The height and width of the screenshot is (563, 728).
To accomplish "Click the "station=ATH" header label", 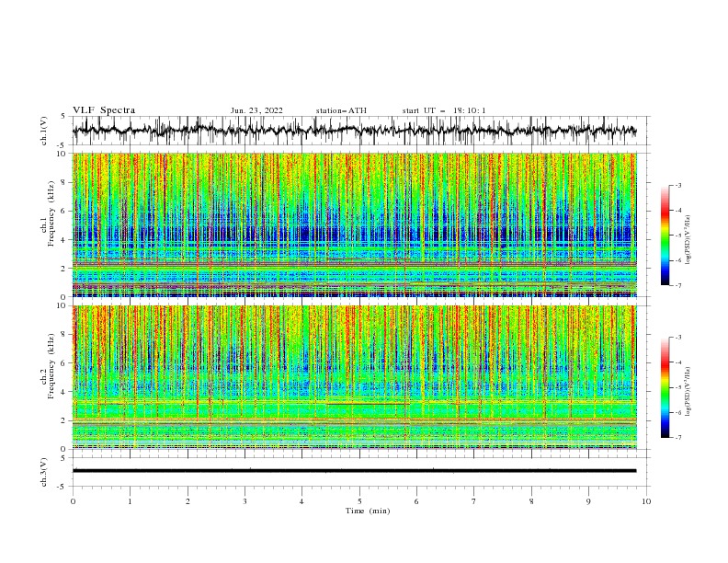I will [x=341, y=110].
